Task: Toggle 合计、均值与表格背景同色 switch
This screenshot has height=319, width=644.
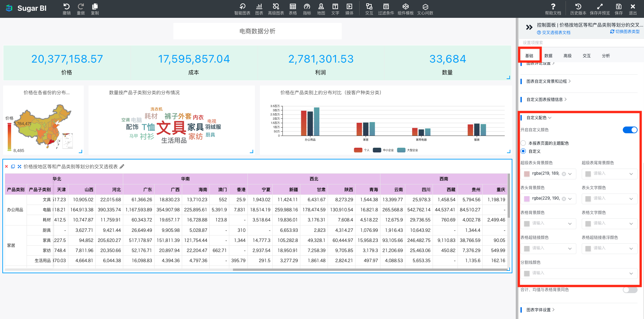Action: [630, 290]
